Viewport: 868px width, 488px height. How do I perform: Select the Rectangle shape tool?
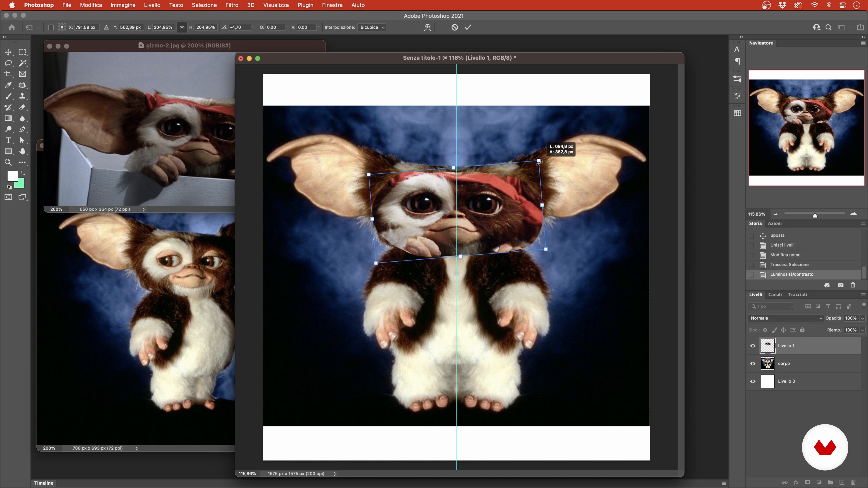click(8, 152)
